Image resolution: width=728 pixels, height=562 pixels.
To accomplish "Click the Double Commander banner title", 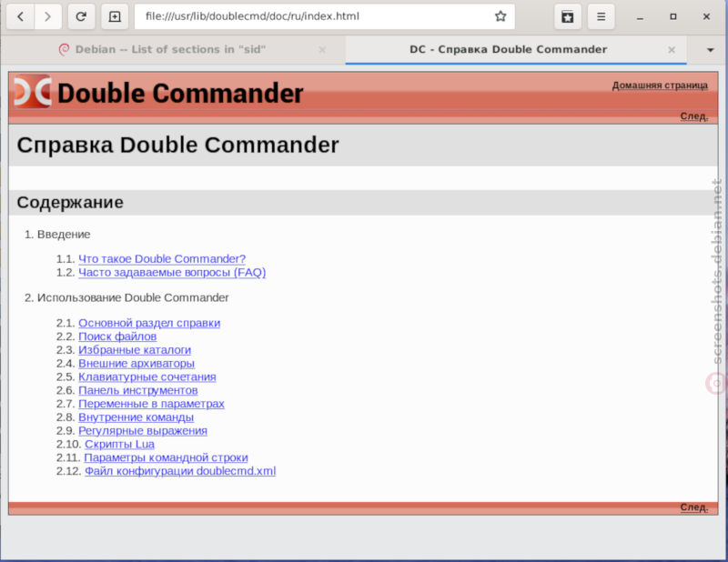I will pos(180,93).
